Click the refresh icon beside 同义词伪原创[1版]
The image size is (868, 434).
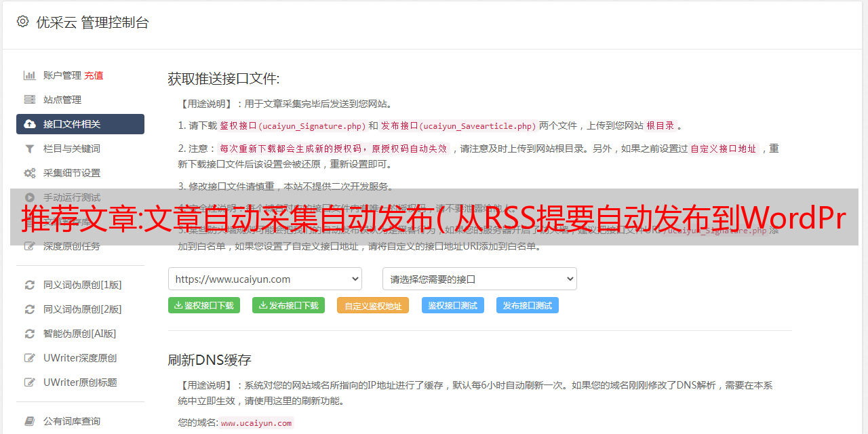coord(30,285)
